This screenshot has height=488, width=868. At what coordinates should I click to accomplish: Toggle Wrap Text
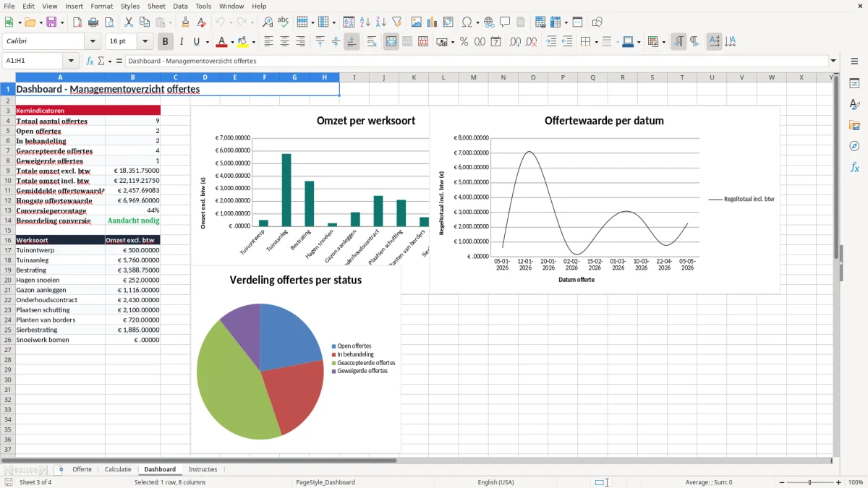coord(372,42)
